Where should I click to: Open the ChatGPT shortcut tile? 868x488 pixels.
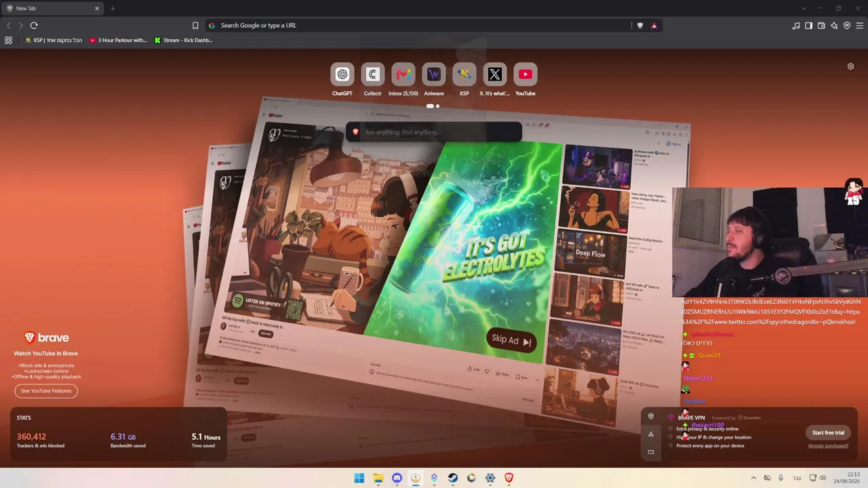(342, 75)
